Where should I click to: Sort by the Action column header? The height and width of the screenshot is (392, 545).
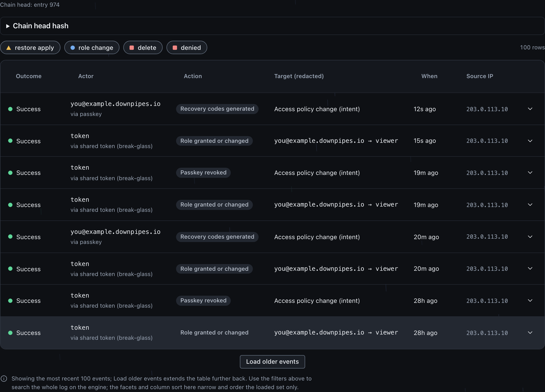tap(193, 76)
